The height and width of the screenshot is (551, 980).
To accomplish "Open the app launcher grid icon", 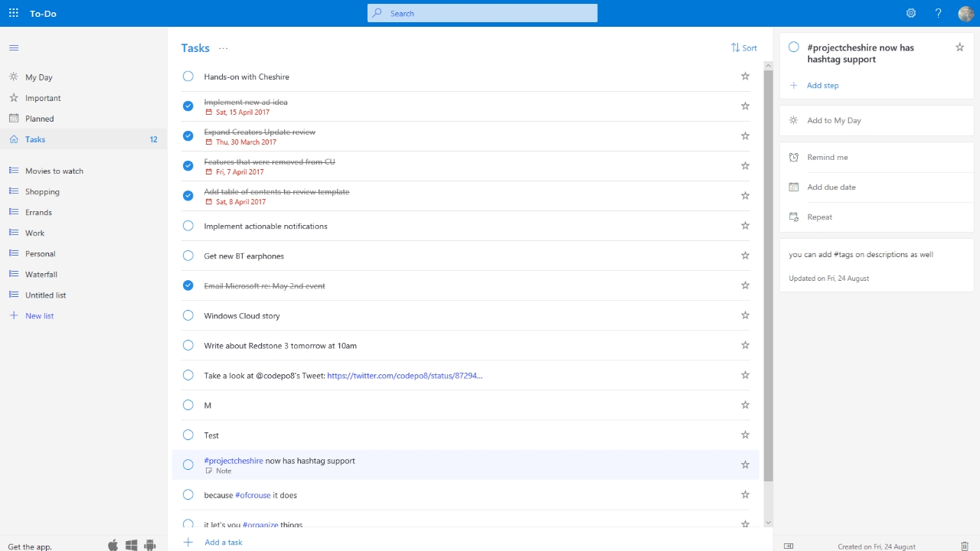I will click(x=13, y=13).
